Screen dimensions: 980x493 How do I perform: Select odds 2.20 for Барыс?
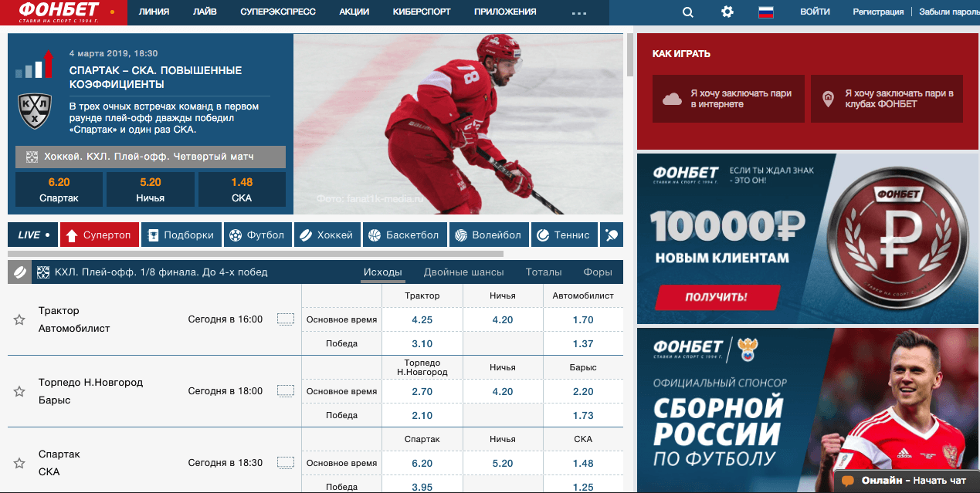tap(584, 391)
